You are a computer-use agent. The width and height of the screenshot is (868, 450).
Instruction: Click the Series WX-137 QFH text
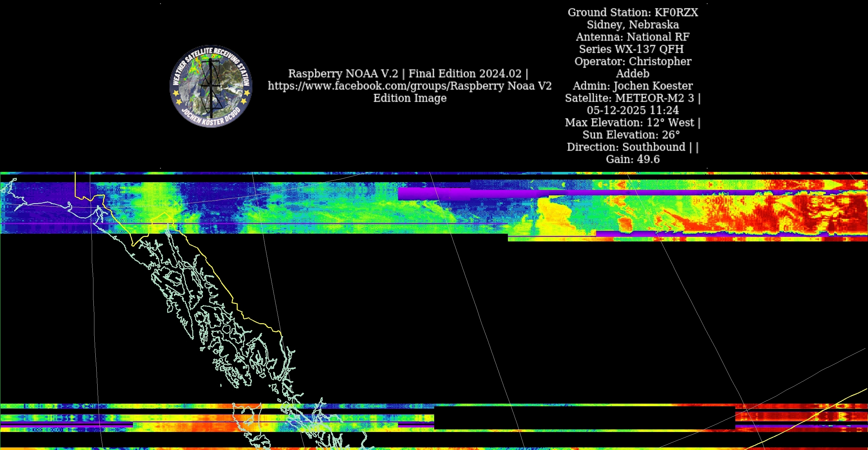(631, 49)
